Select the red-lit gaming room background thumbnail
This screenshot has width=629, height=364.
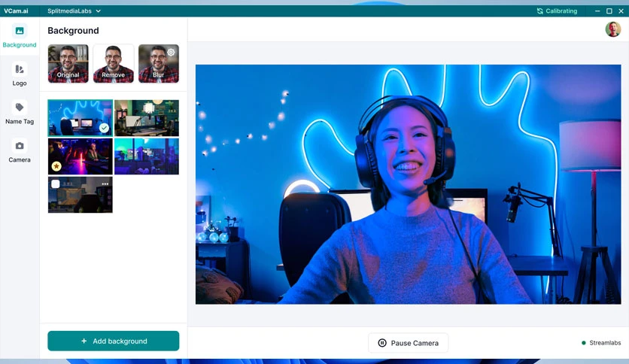pyautogui.click(x=81, y=156)
